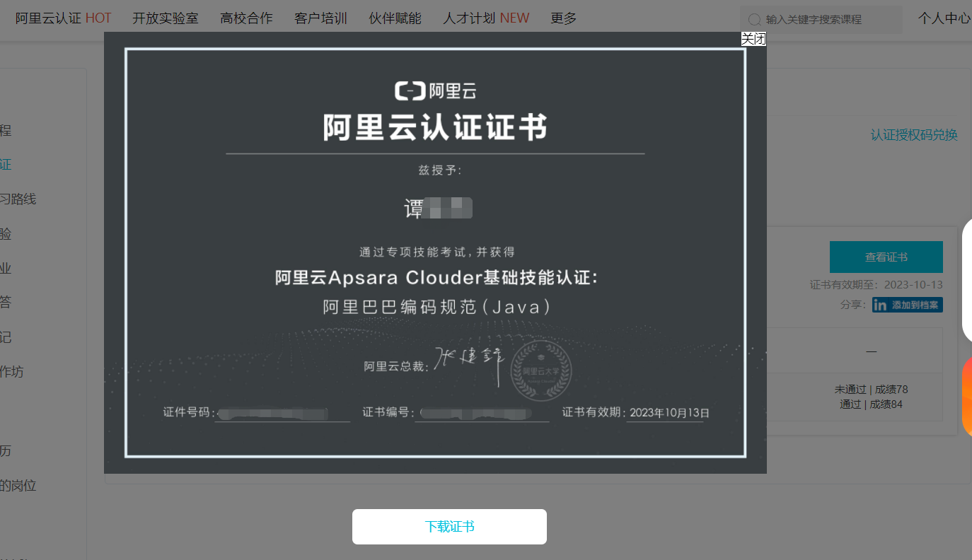The height and width of the screenshot is (560, 972).
Task: Open the 开放实验室 menu item
Action: pos(166,18)
